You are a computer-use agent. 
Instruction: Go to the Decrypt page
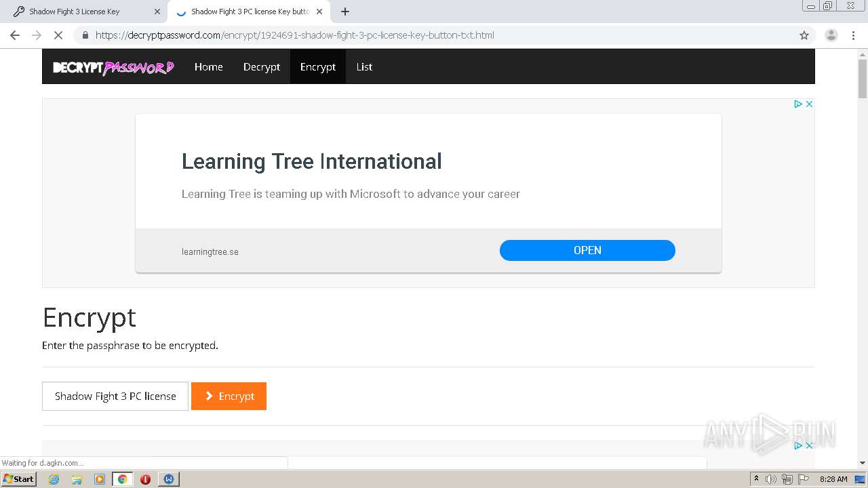click(x=262, y=66)
